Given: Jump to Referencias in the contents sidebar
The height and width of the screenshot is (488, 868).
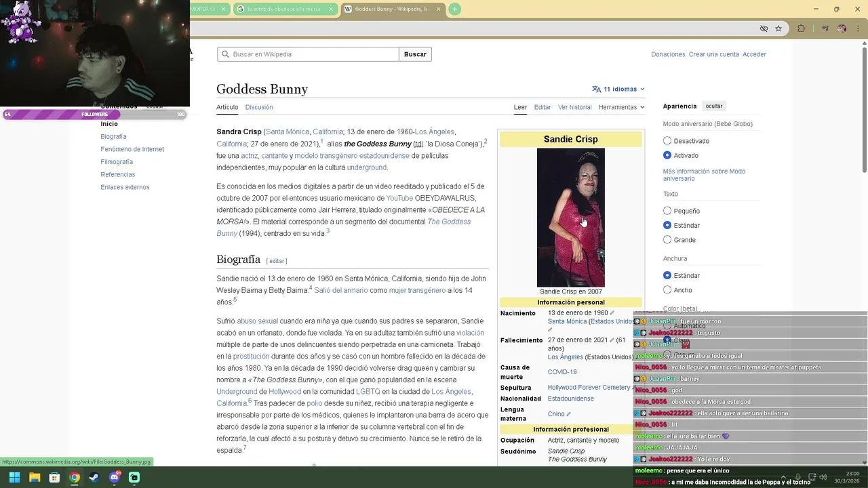Looking at the screenshot, I should 118,174.
